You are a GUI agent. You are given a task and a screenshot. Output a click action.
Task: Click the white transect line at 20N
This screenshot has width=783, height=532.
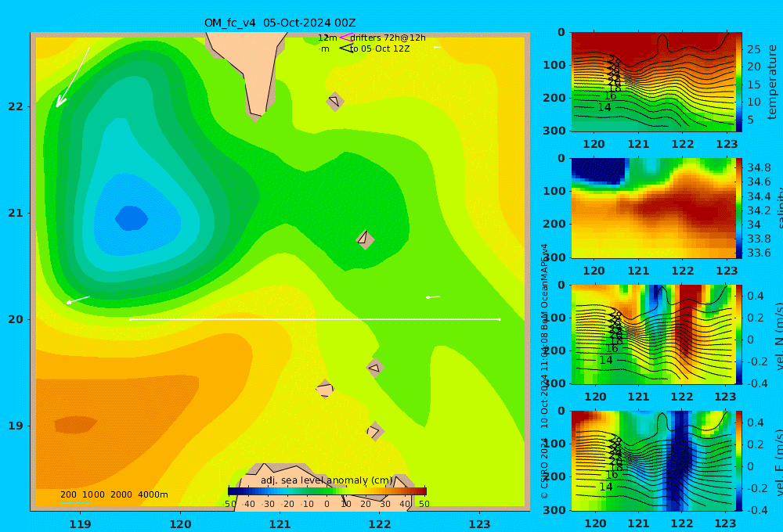point(315,319)
